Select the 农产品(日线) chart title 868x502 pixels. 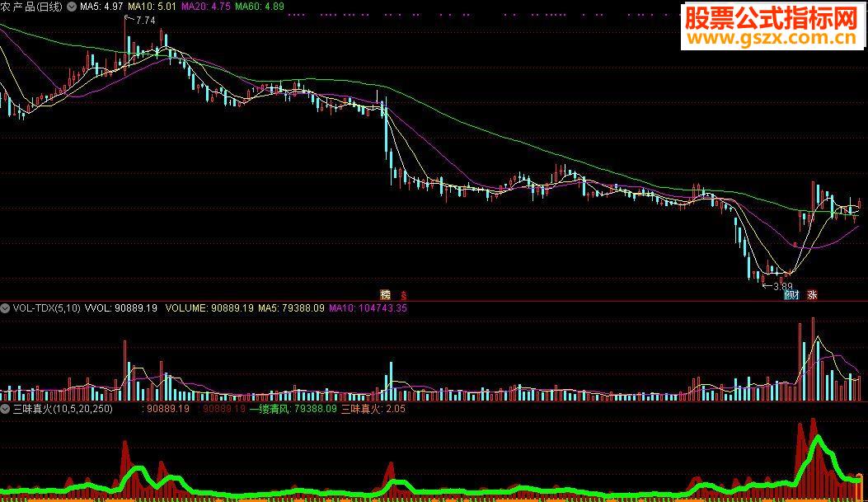[x=31, y=7]
